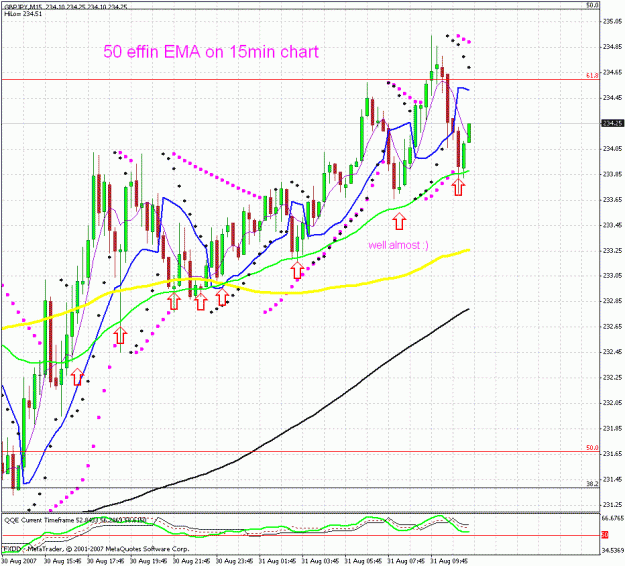Click the "30 Aug 21:45" time label
625x566 pixels.
pos(192,561)
